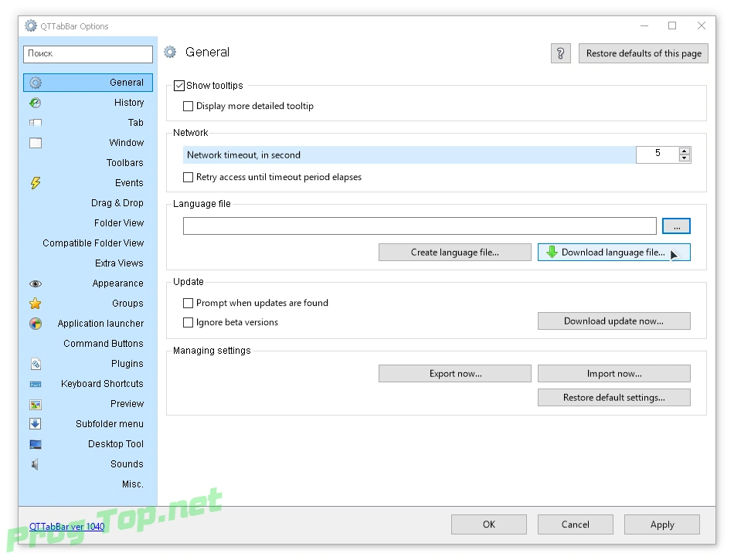Open the Plugins settings page

pos(88,364)
